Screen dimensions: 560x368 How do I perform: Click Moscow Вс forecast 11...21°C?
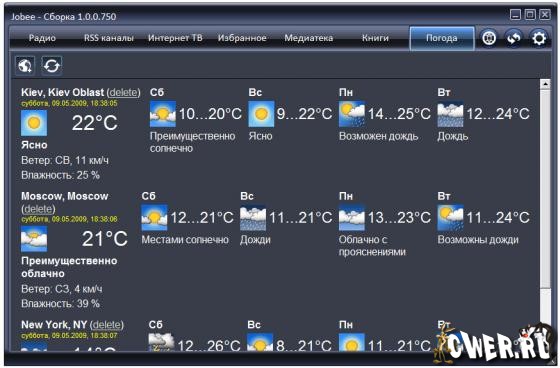301,218
